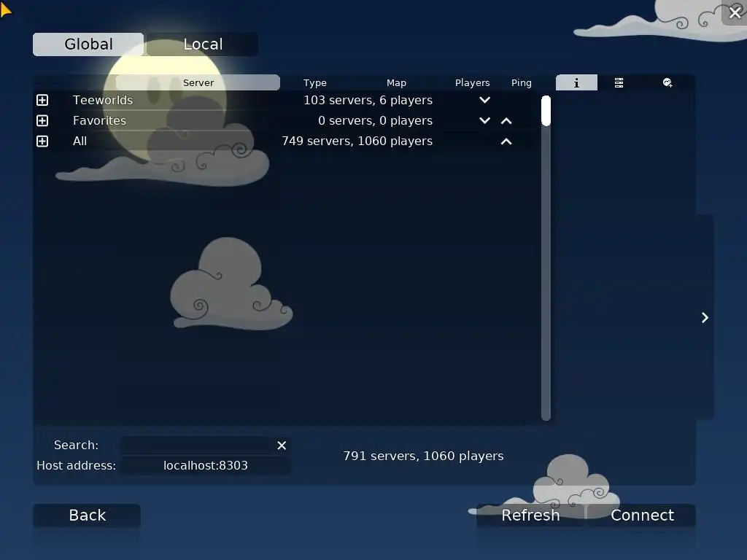Expand the Teeworlds filter group

click(42, 100)
